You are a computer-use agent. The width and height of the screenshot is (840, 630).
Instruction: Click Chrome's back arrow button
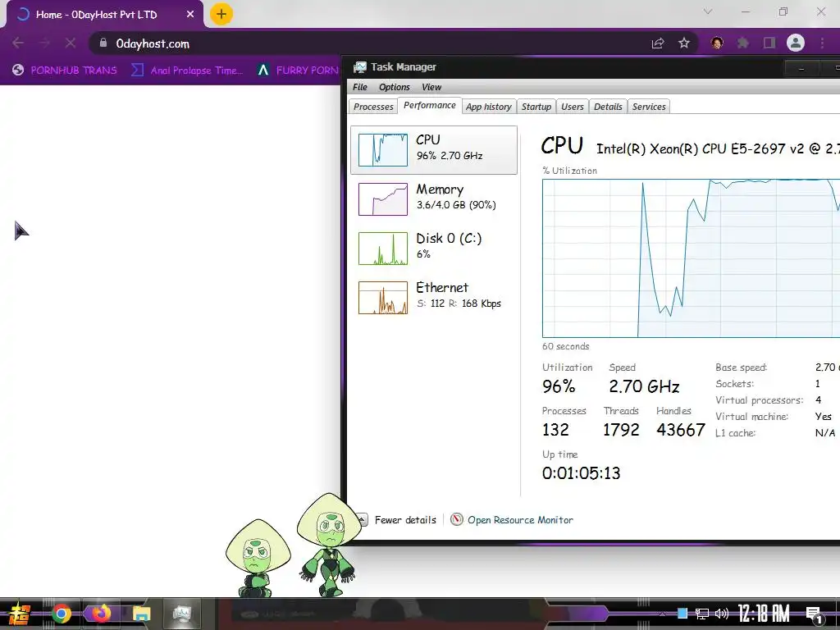click(18, 43)
